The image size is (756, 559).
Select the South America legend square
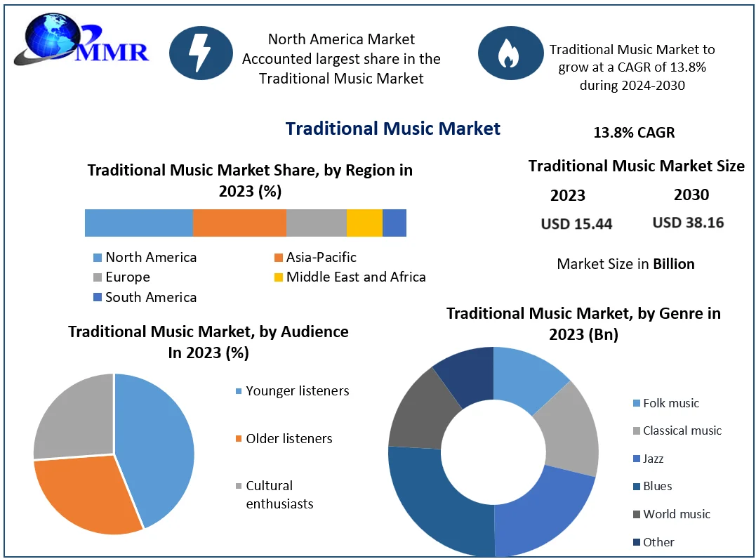(x=98, y=298)
